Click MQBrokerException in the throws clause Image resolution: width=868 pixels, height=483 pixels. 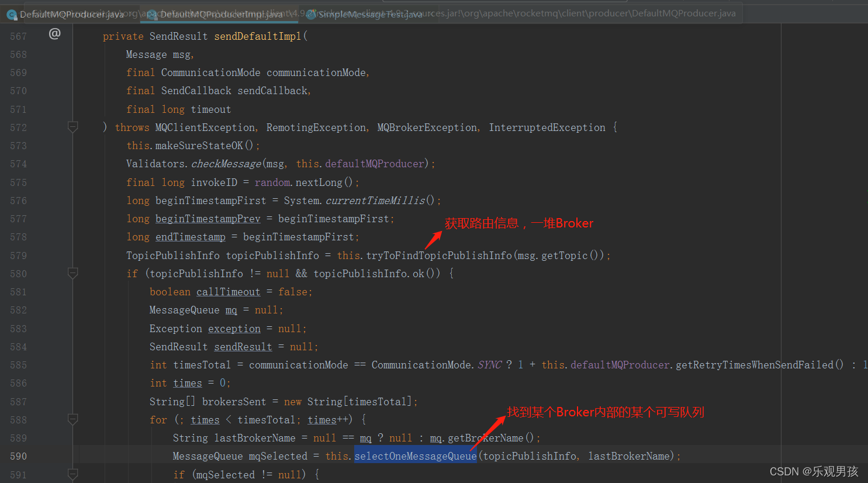click(x=427, y=127)
